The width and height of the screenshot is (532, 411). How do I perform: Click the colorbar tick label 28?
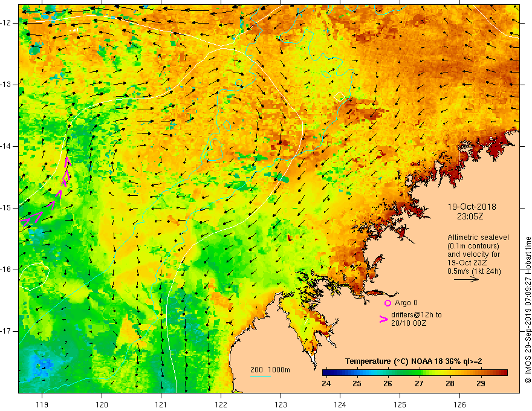(x=450, y=384)
